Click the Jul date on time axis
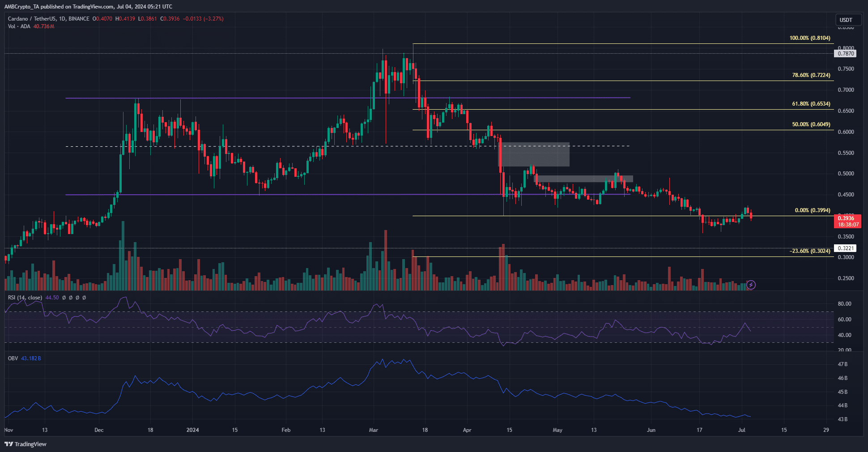The image size is (868, 452). 741,430
